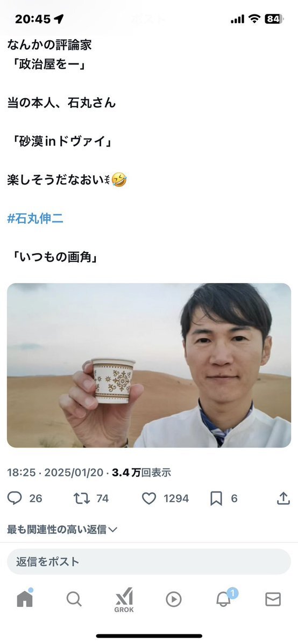This screenshot has width=298, height=644.
Task: Tap the 1294 likes count
Action: (176, 498)
